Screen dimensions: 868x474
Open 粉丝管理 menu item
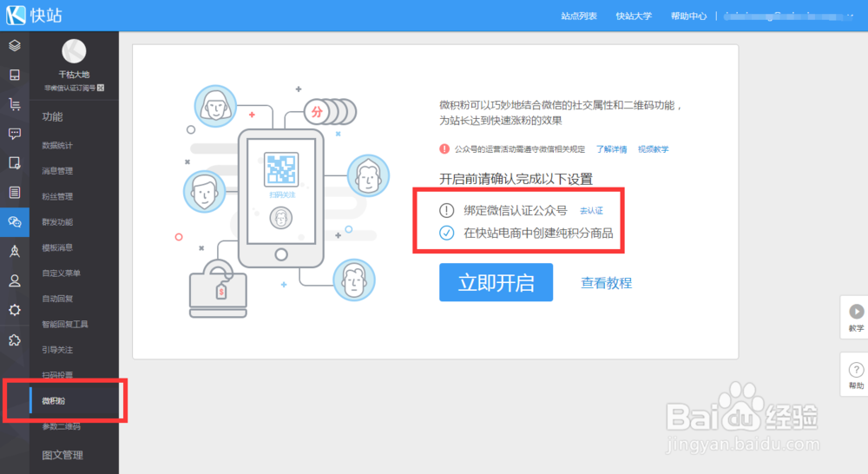click(x=57, y=196)
